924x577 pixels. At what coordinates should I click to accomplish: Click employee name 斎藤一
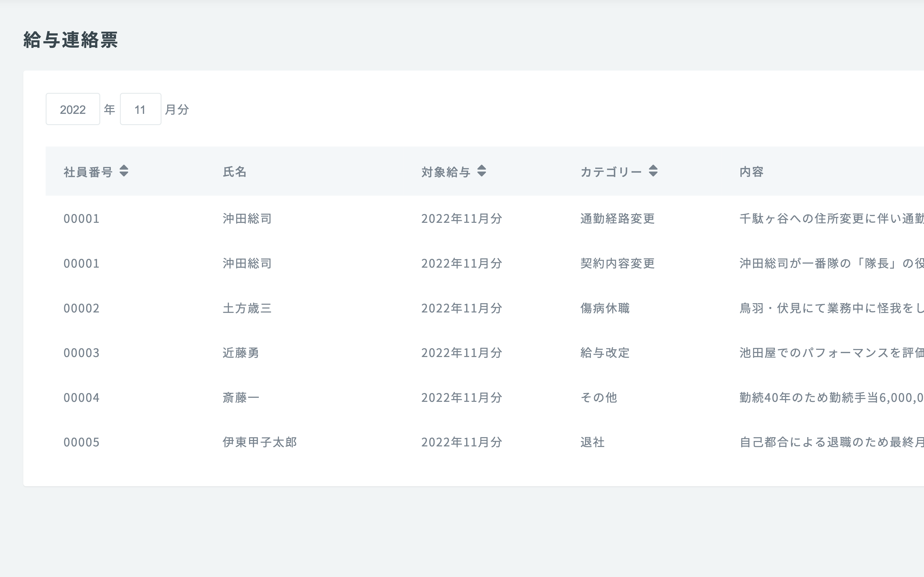tap(241, 398)
